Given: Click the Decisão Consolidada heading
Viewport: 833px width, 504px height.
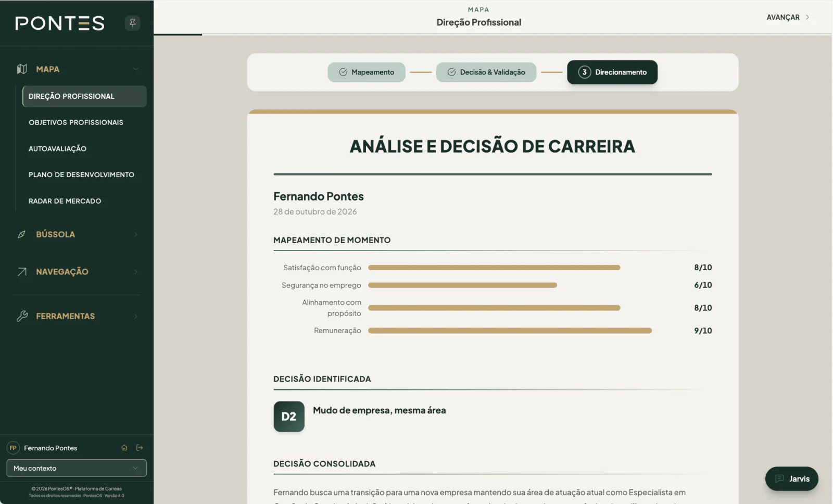Looking at the screenshot, I should pos(324,464).
